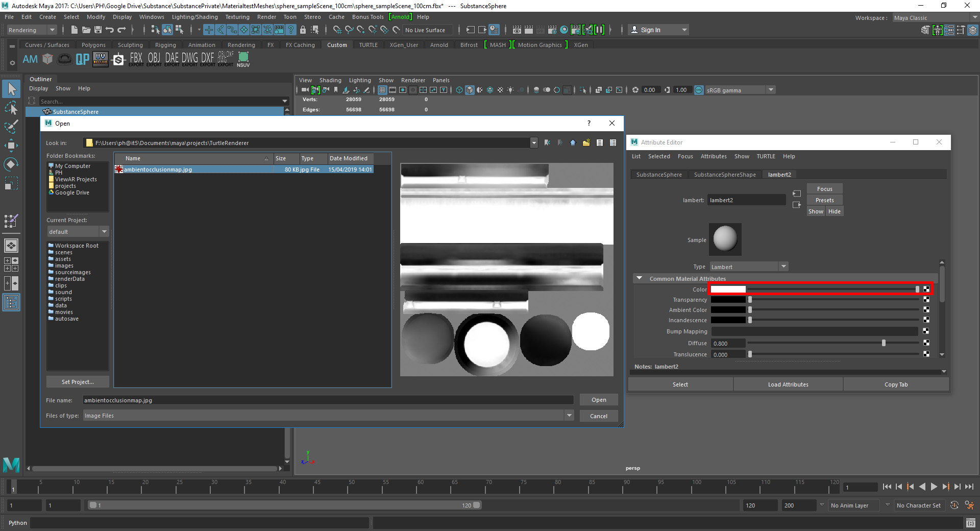Create new folder in Open dialog
This screenshot has width=980, height=531.
point(586,143)
